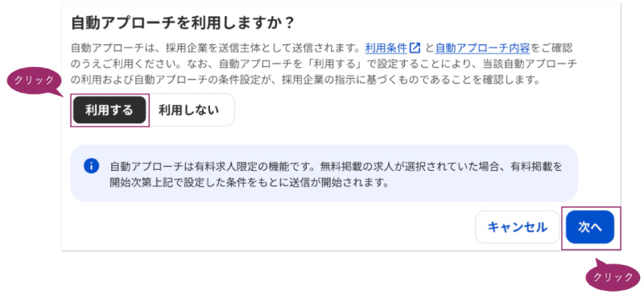Click the キャンセル button
The width and height of the screenshot is (644, 294).
tap(518, 227)
